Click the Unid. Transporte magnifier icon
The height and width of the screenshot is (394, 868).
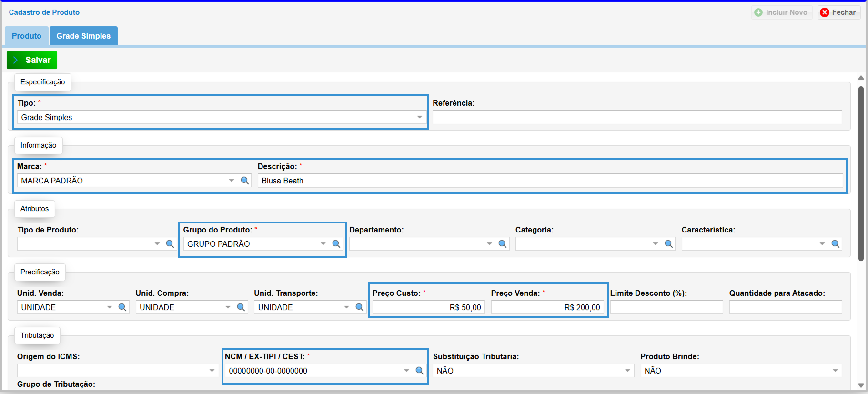[360, 307]
